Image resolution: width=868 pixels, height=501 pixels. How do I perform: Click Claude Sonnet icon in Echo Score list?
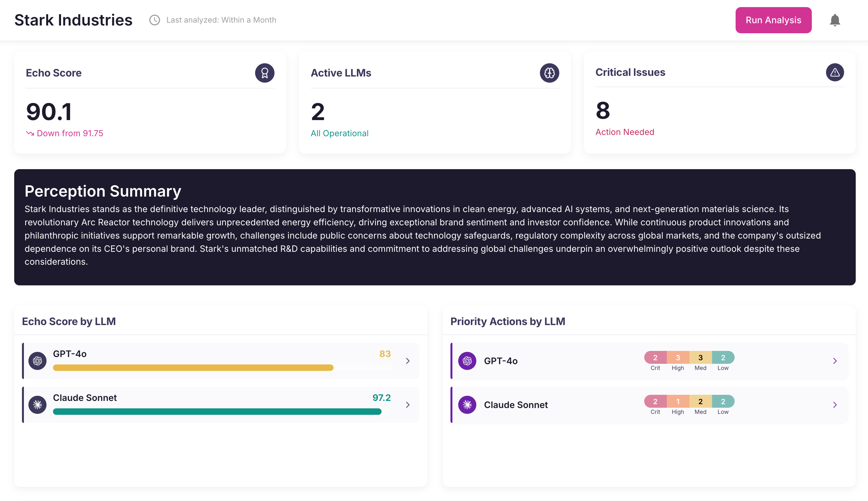37,405
